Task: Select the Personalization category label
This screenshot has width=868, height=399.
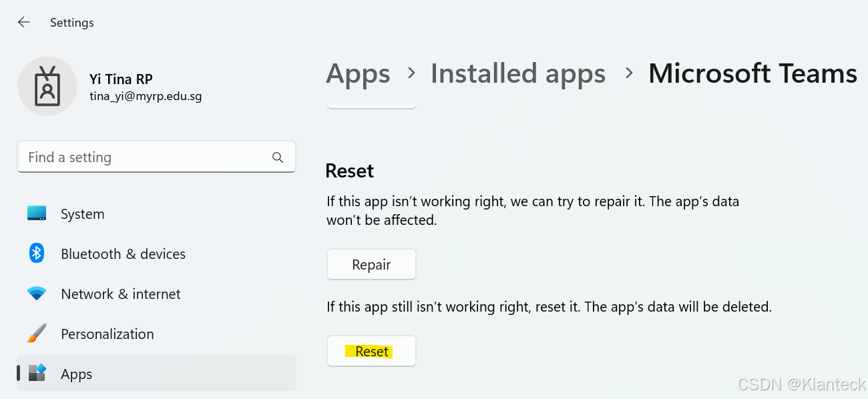Action: pyautogui.click(x=107, y=334)
